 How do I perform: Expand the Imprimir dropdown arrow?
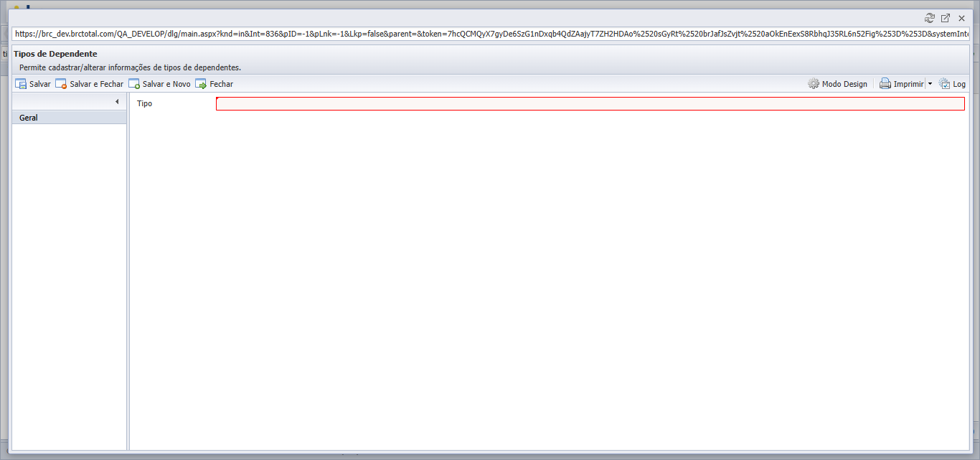coord(930,84)
